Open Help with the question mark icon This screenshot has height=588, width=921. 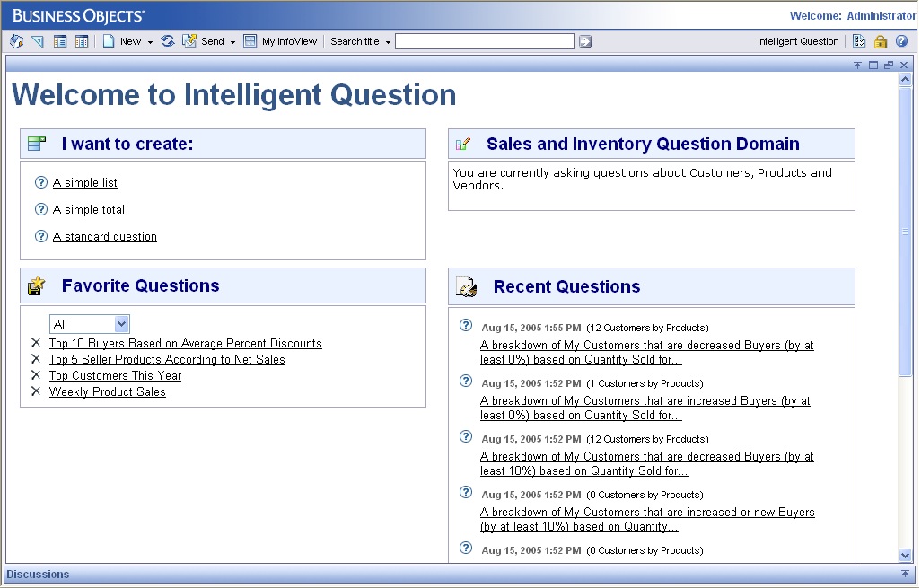tap(901, 41)
